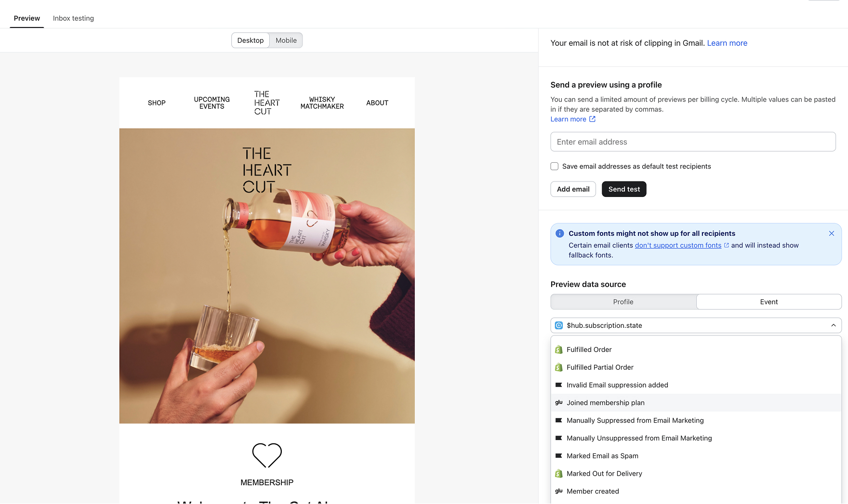Click the external link icon beside Learn more

click(x=592, y=119)
